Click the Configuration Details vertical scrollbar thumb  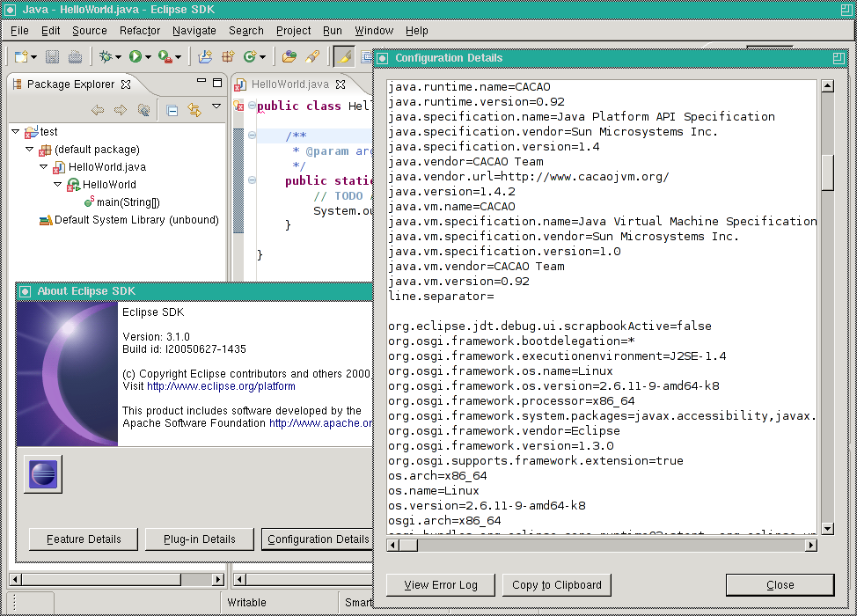(x=827, y=172)
